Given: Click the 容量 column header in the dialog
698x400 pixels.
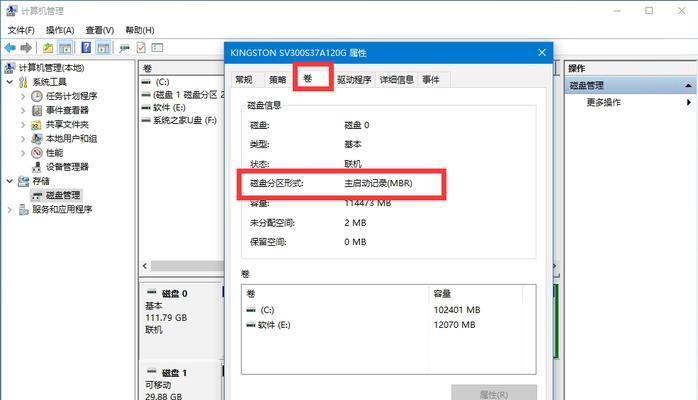Looking at the screenshot, I should coord(475,294).
